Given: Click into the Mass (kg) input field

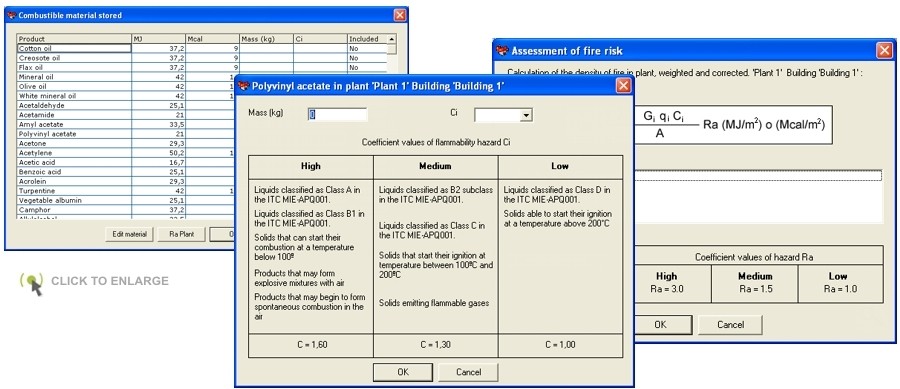Looking at the screenshot, I should click(337, 115).
